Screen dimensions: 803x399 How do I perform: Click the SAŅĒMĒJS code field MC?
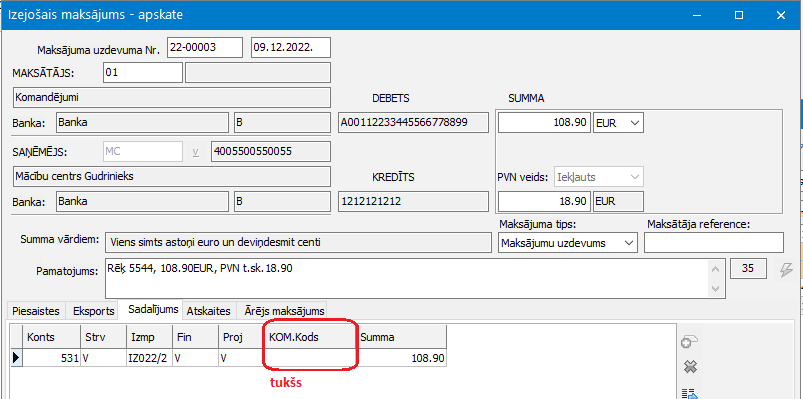click(142, 152)
